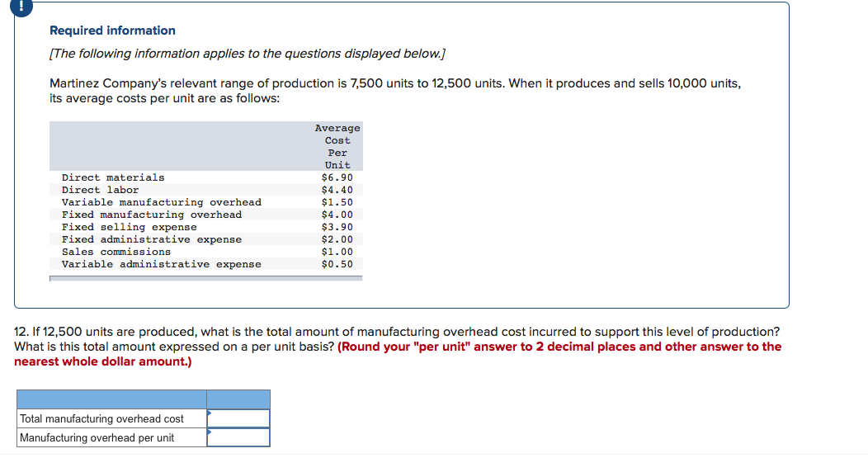Click the $6.90 cost value
The height and width of the screenshot is (458, 868).
coord(337,177)
